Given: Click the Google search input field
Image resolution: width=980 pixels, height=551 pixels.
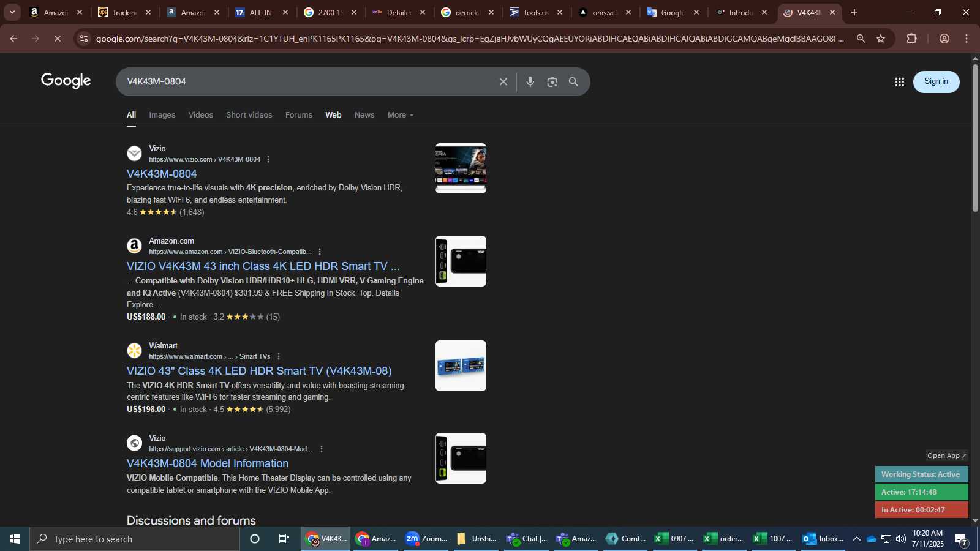Looking at the screenshot, I should click(x=306, y=81).
